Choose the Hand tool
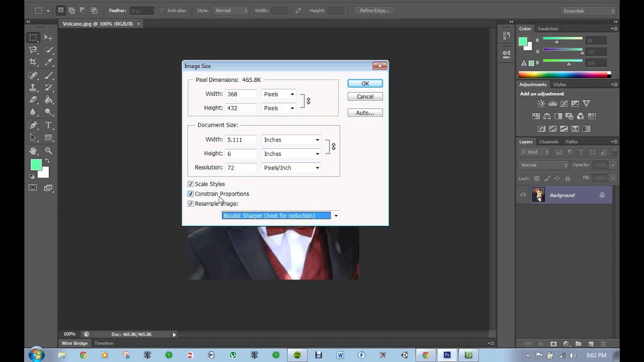Viewport: 644px width, 362px height. (x=33, y=150)
